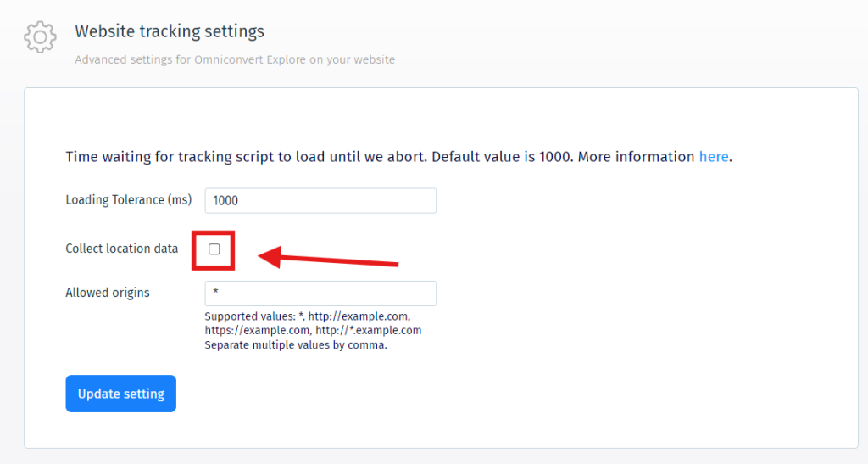Viewport: 868px width, 464px height.
Task: Open the 'here' more information link
Action: coord(713,157)
